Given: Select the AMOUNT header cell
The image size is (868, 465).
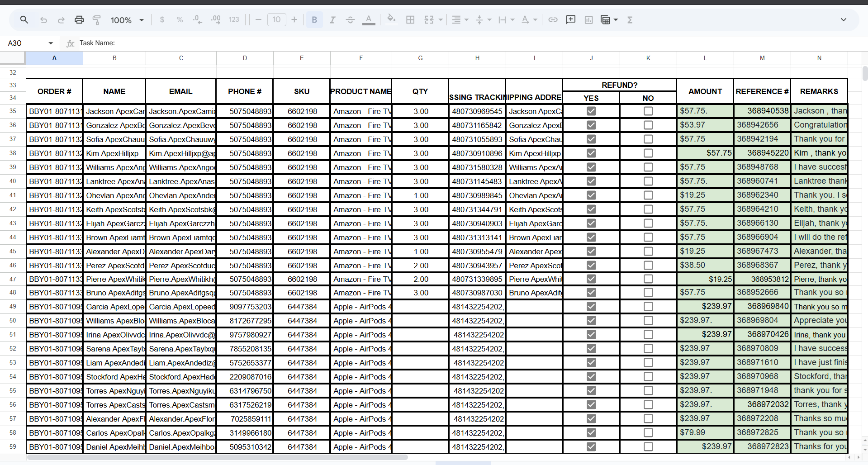Looking at the screenshot, I should click(x=705, y=91).
